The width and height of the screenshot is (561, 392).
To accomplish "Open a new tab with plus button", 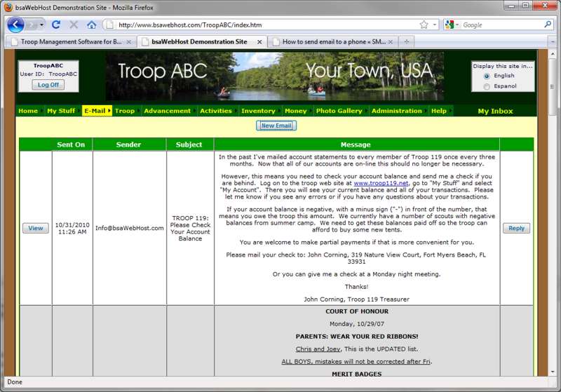I will (x=407, y=42).
